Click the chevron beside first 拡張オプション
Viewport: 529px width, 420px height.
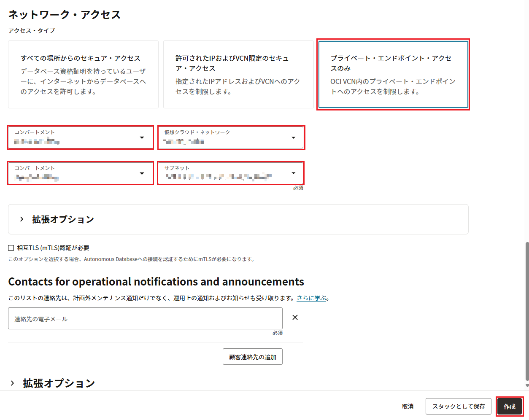pyautogui.click(x=22, y=219)
